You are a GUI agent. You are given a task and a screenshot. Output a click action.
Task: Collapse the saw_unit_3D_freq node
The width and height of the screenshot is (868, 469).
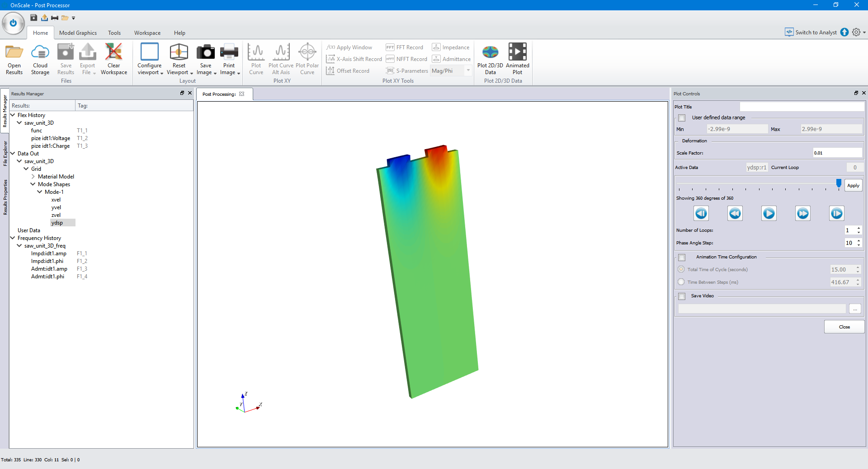19,245
